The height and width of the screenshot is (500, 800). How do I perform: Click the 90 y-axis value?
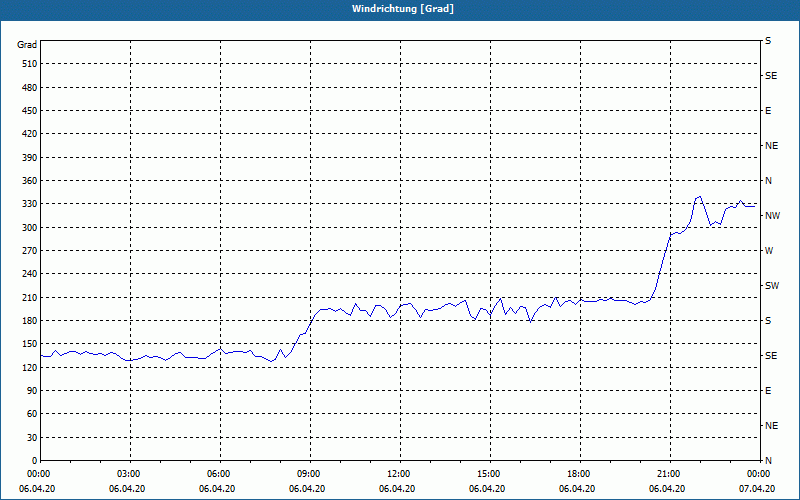coord(32,391)
